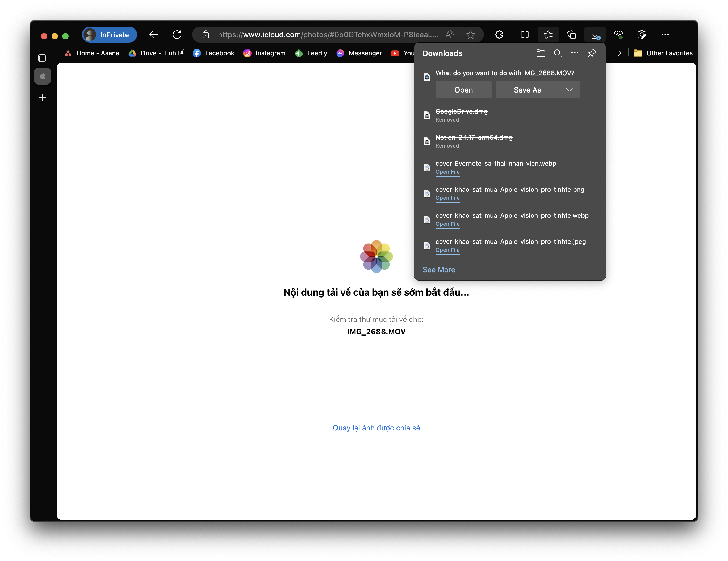Select Open to open IMG_2688.MOV
Screen dimensions: 728x561
coord(463,90)
